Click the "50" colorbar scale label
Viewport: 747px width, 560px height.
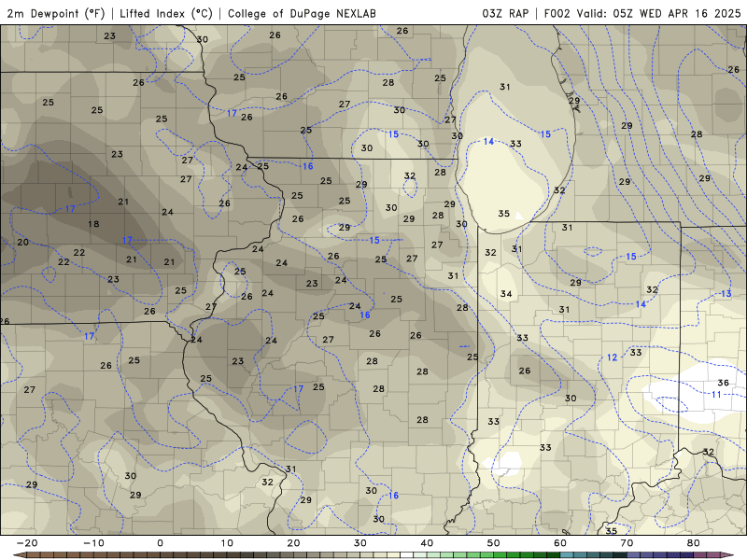(494, 543)
